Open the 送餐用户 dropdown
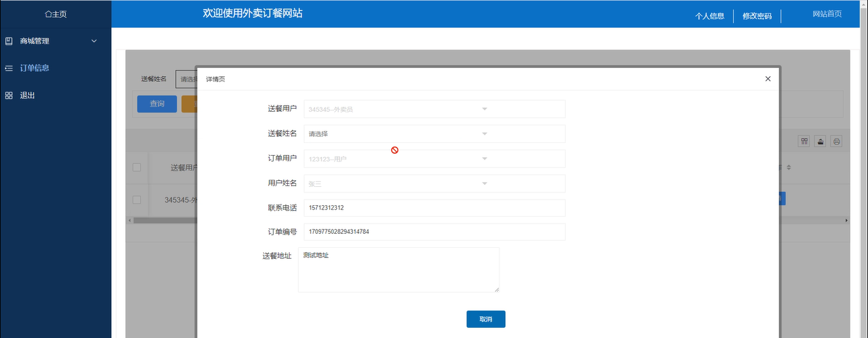 pyautogui.click(x=435, y=109)
